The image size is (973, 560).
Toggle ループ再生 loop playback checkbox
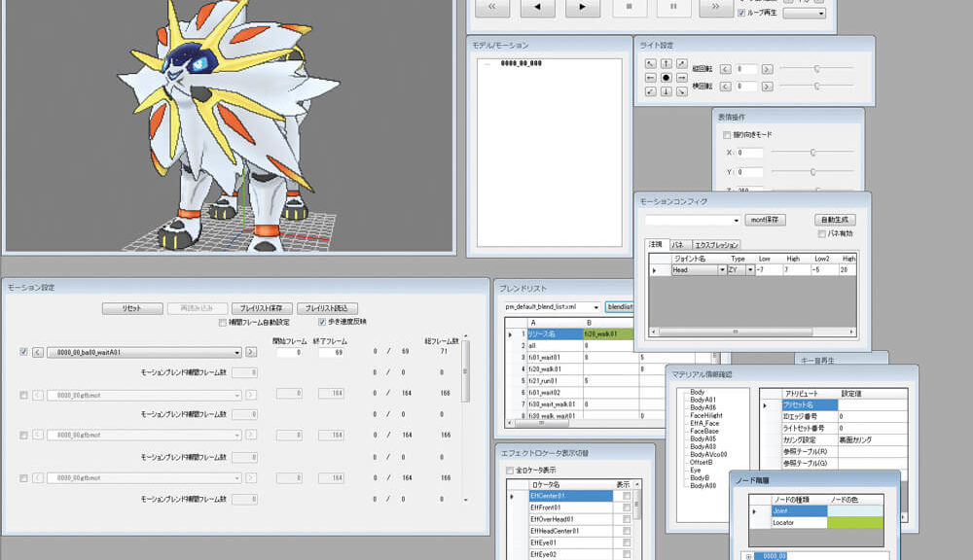point(740,13)
